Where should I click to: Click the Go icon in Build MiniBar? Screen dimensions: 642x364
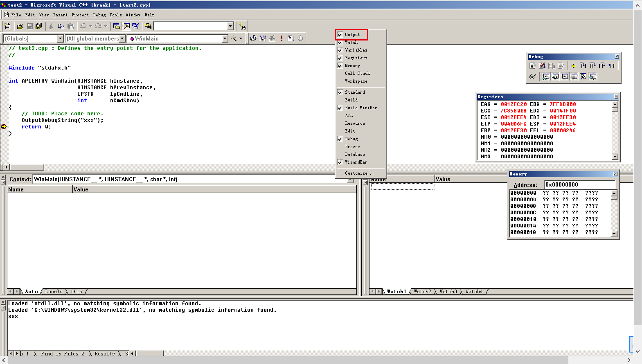(x=291, y=38)
